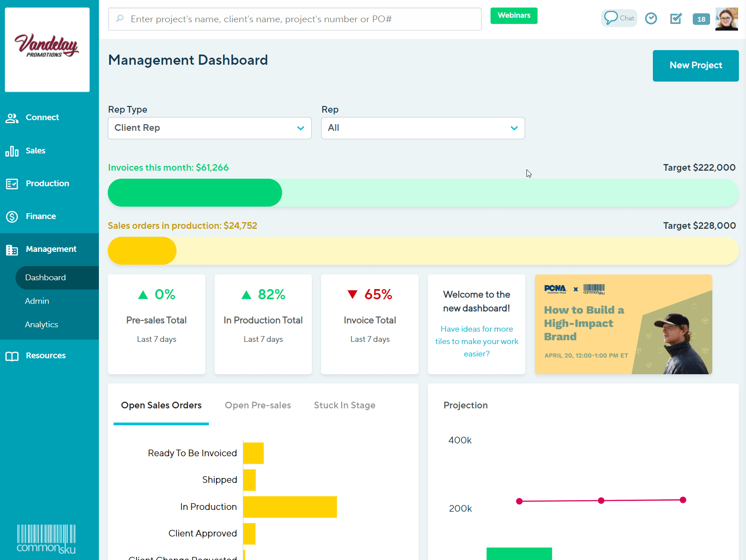Open the Rep dropdown set to All
The width and height of the screenshot is (746, 560).
(423, 128)
